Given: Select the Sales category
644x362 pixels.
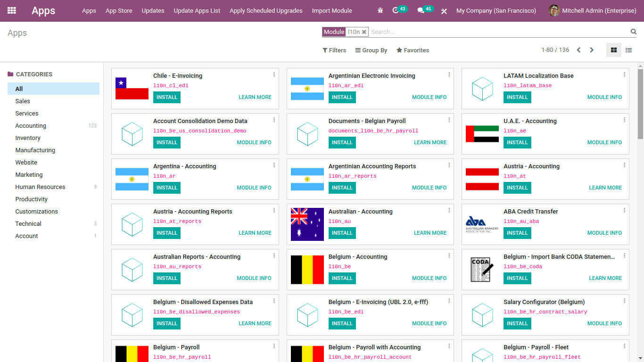Looking at the screenshot, I should pos(53,101).
